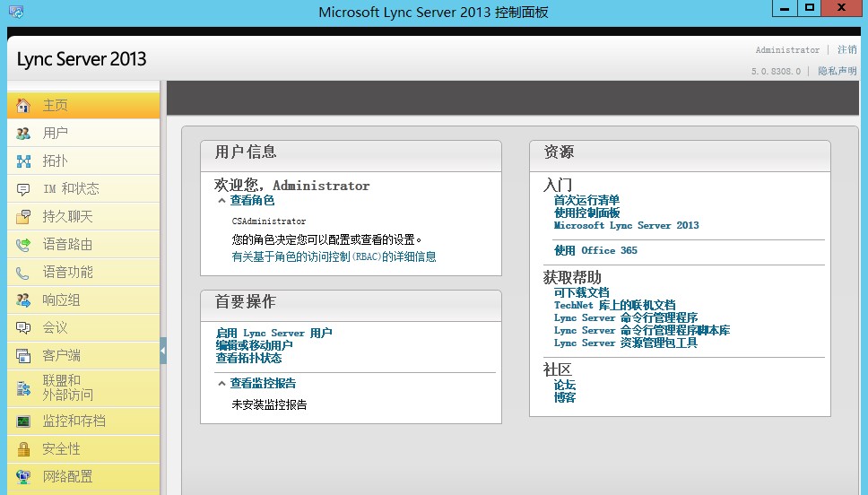Click the 语音路由 voice routing icon
Screen dimensions: 868x495
tap(23, 244)
